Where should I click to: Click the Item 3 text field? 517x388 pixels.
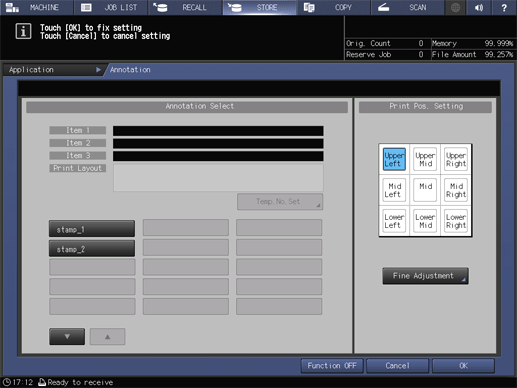tap(218, 156)
